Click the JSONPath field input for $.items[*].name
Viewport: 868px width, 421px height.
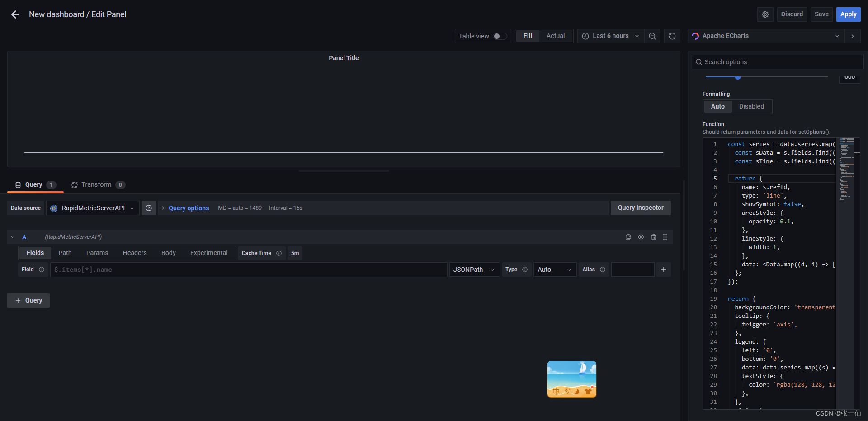click(x=249, y=270)
